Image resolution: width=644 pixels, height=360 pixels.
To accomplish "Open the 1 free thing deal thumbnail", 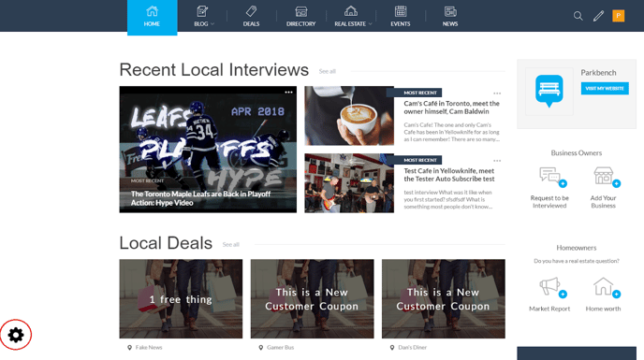I will (181, 299).
